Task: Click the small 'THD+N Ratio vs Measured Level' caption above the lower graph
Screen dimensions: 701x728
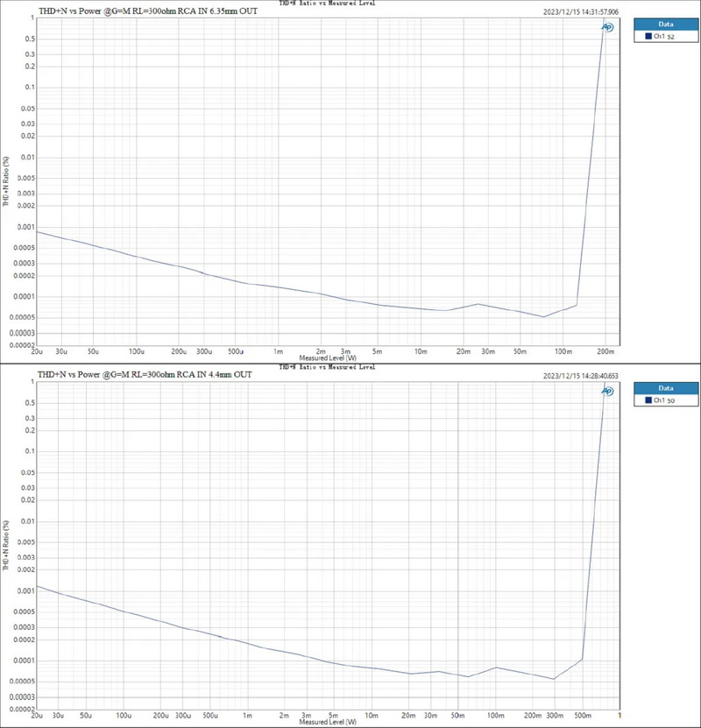Action: pos(327,367)
